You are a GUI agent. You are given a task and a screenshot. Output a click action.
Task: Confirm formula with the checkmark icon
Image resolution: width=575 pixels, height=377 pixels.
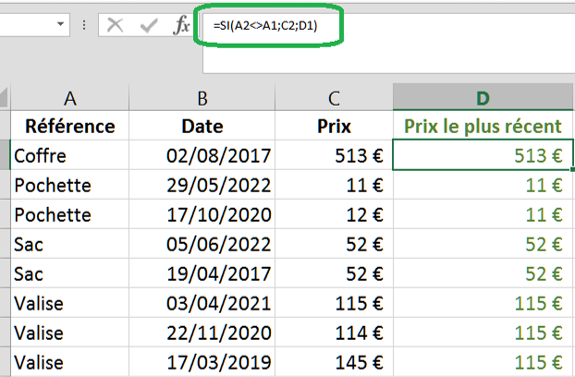(149, 26)
